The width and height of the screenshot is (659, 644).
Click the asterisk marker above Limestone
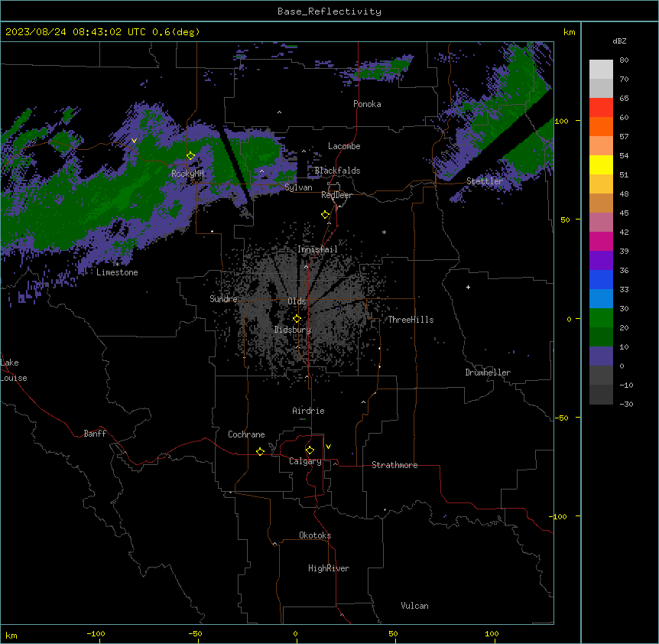117,265
